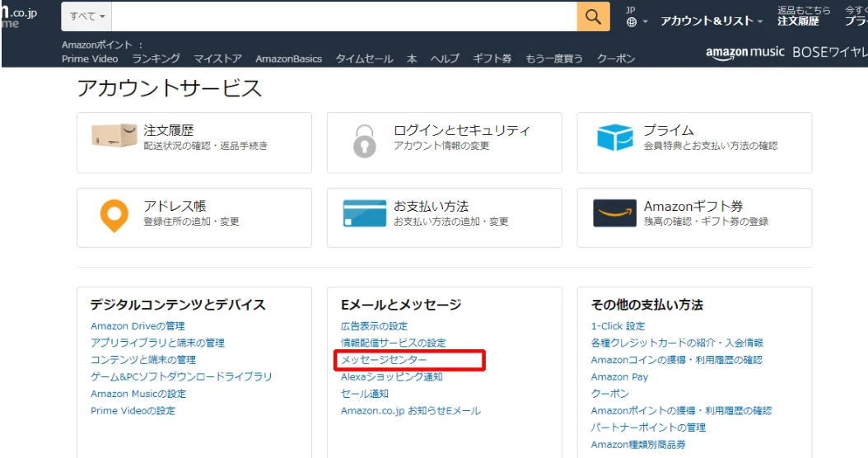The image size is (868, 458).
Task: Click the アカウントサービス page heading
Action: pyautogui.click(x=169, y=89)
